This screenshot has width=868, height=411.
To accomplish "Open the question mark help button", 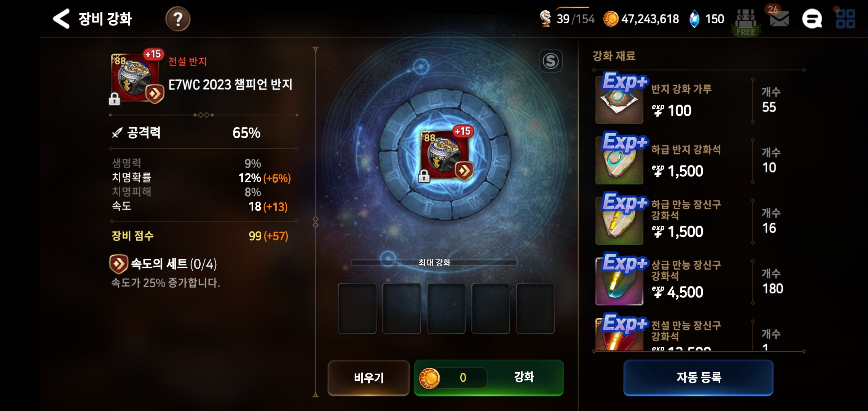I will point(178,19).
